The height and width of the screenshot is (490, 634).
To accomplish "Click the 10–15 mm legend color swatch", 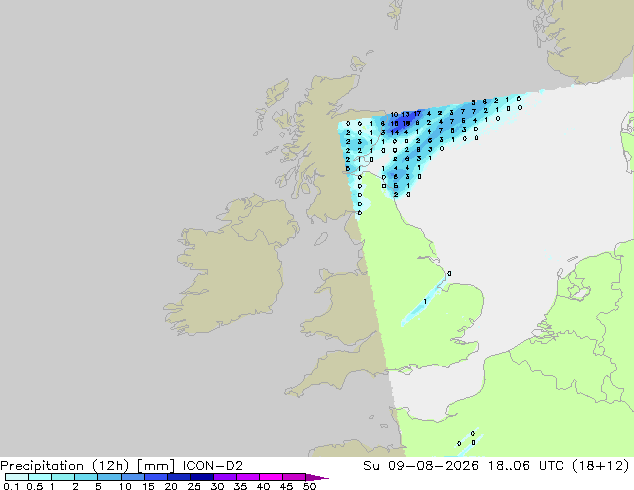I will [132, 477].
